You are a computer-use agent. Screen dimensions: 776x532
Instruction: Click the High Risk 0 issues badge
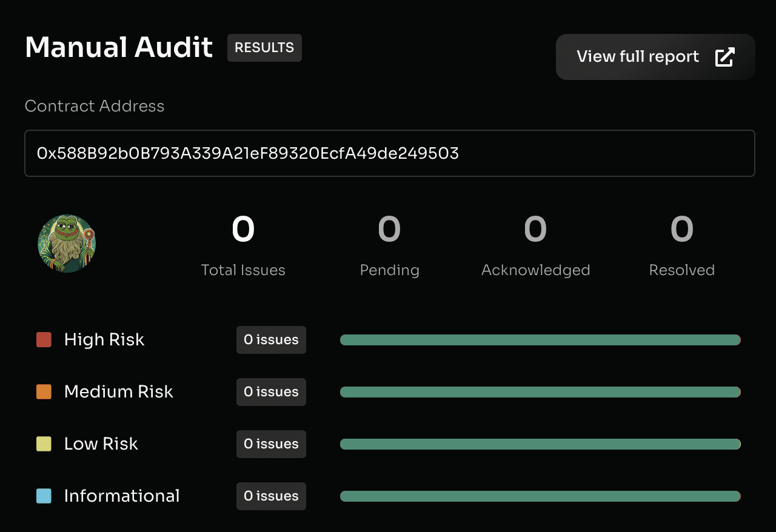pyautogui.click(x=271, y=340)
